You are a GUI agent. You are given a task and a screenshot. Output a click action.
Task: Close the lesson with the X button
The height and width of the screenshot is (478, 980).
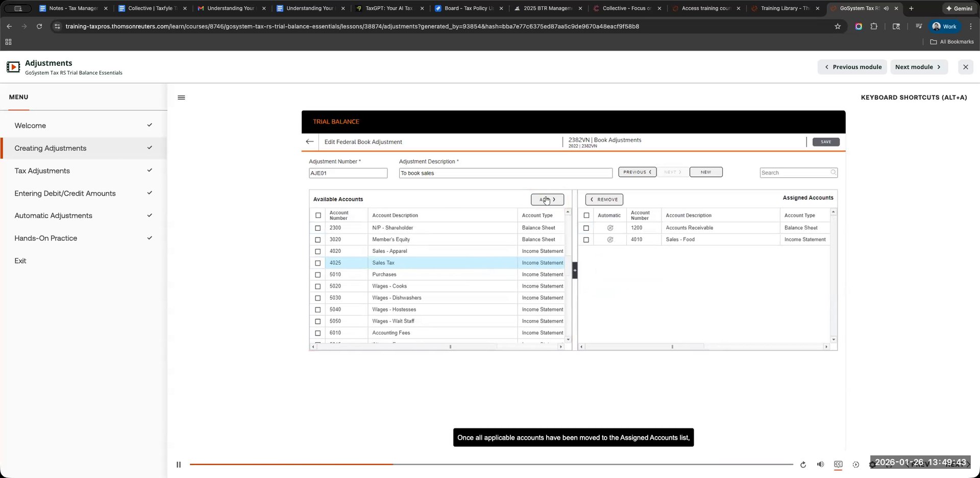click(965, 67)
